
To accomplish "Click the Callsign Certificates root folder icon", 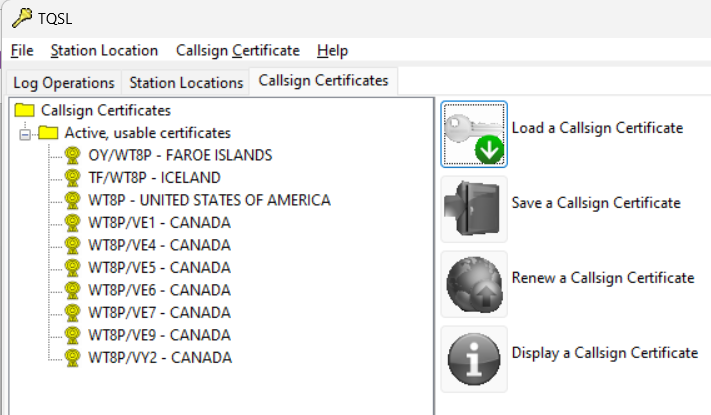I will 24,110.
